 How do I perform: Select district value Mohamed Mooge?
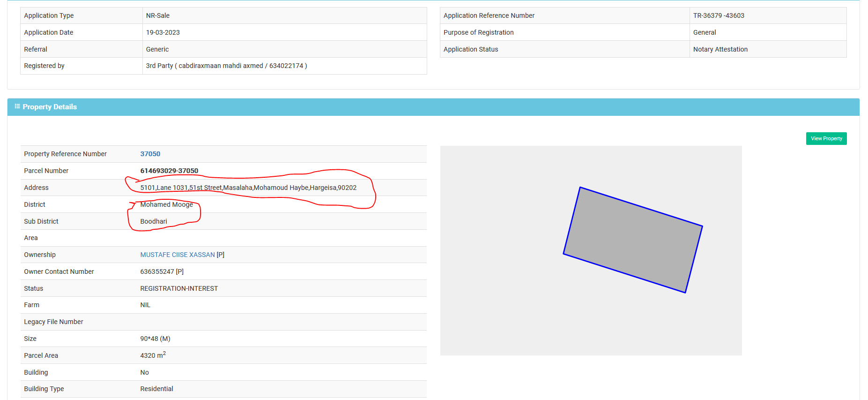tap(166, 204)
